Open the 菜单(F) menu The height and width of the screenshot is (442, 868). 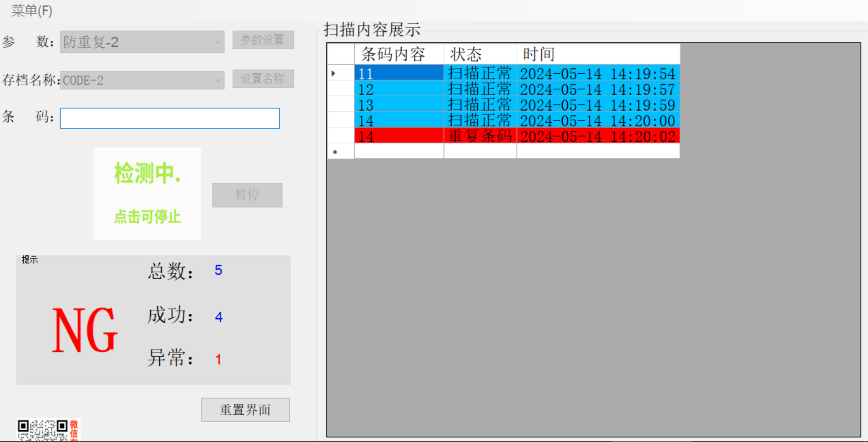(x=31, y=10)
